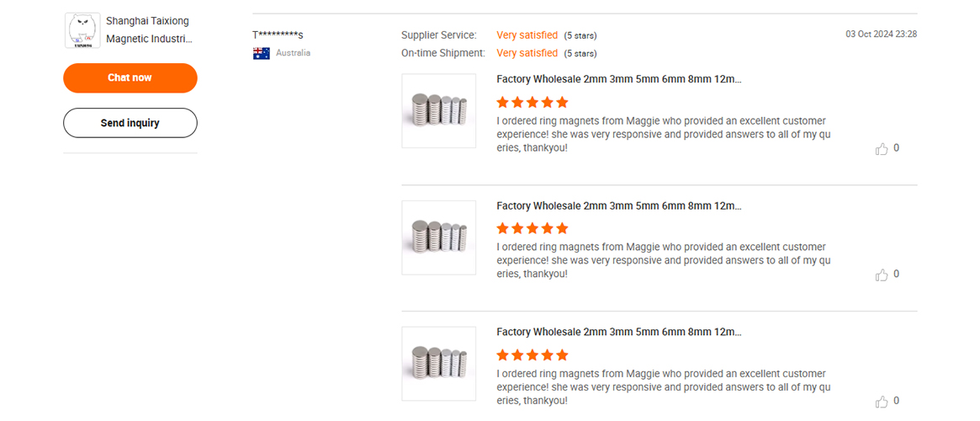The width and height of the screenshot is (980, 421).
Task: Click the reviewer name T*********s
Action: (278, 35)
